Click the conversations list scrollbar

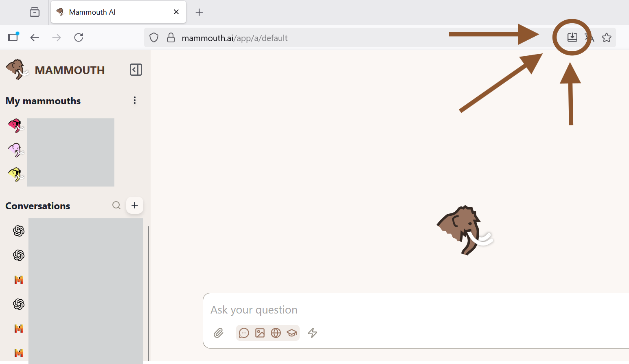(x=149, y=285)
